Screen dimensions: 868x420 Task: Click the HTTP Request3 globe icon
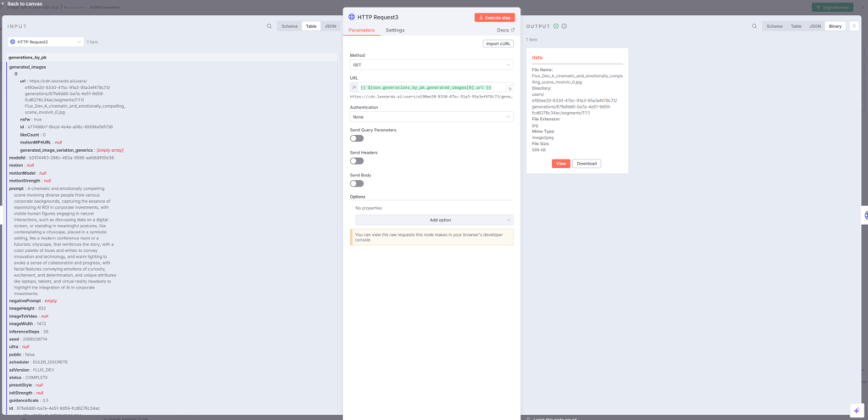352,17
